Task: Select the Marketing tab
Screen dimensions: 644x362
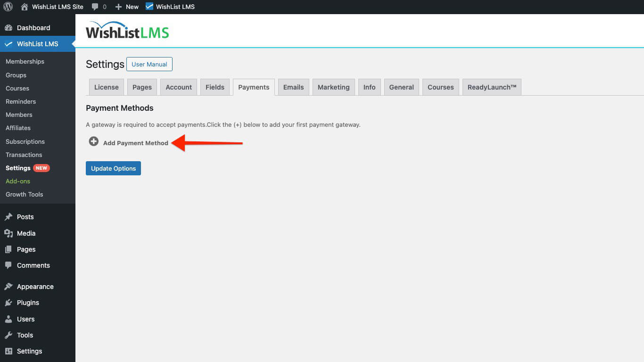Action: click(x=333, y=87)
